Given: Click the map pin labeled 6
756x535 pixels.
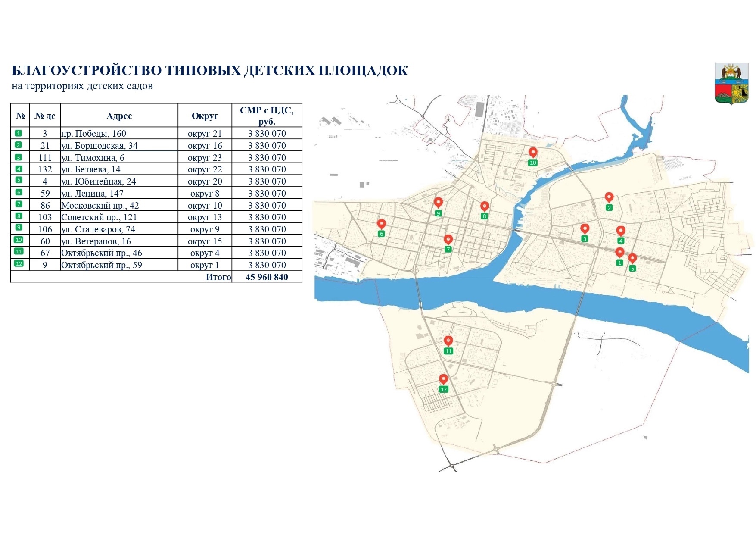Looking at the screenshot, I should click(x=381, y=224).
